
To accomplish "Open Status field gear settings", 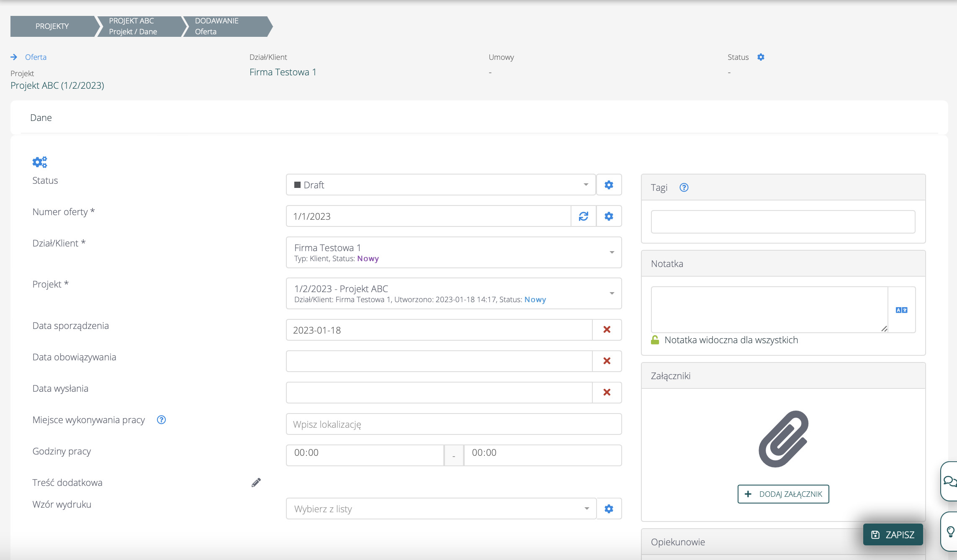I will 609,185.
